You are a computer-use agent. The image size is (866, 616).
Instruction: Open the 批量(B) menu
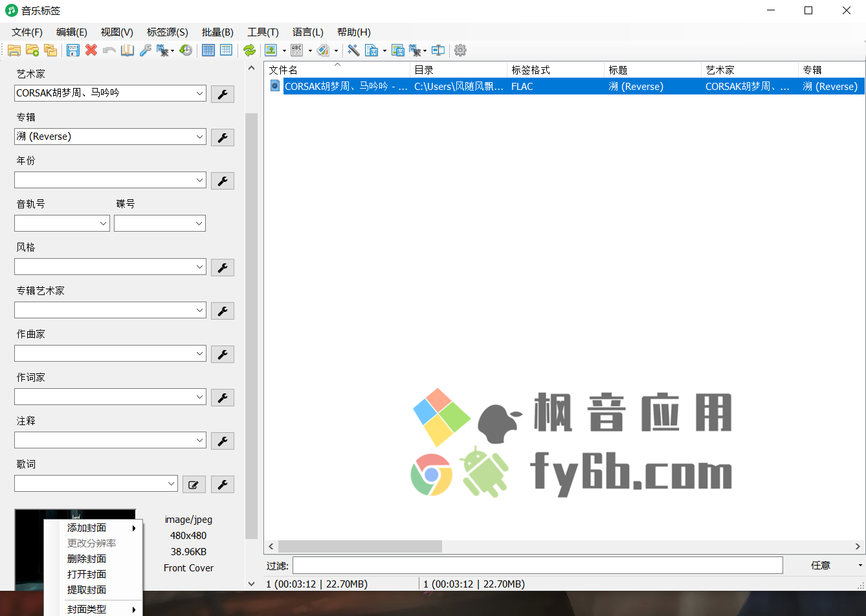pos(217,32)
